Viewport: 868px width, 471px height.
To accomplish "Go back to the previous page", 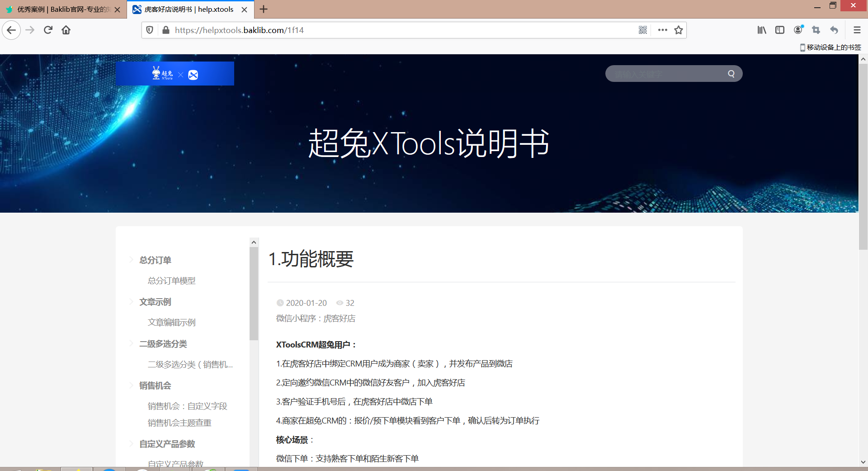I will click(x=11, y=30).
